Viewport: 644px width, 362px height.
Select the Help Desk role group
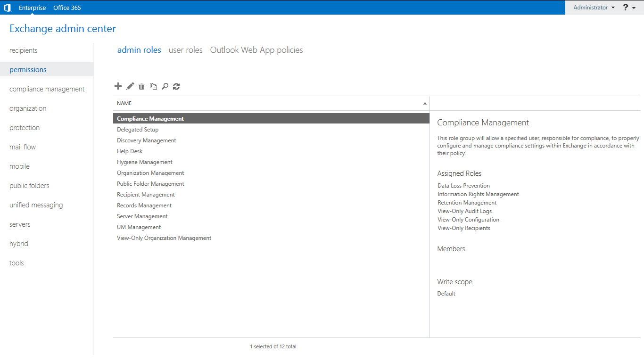click(x=130, y=151)
